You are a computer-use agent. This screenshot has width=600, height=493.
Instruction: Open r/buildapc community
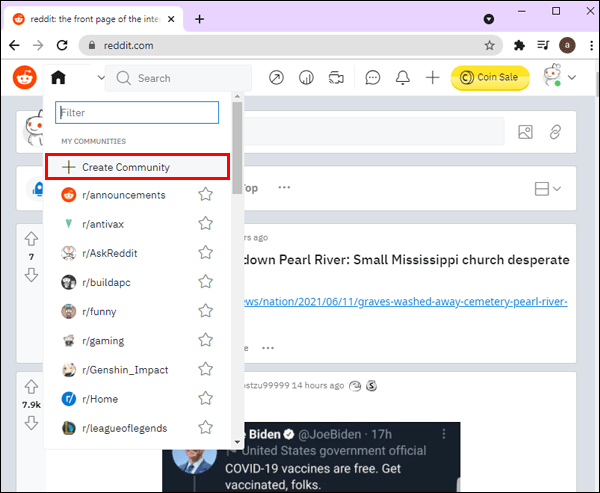pos(106,282)
